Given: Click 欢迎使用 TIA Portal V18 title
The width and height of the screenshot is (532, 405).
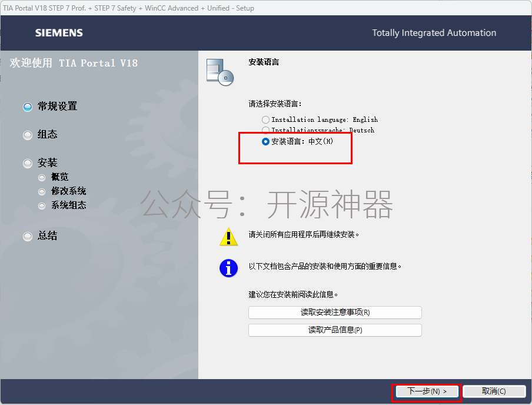Looking at the screenshot, I should click(x=74, y=63).
